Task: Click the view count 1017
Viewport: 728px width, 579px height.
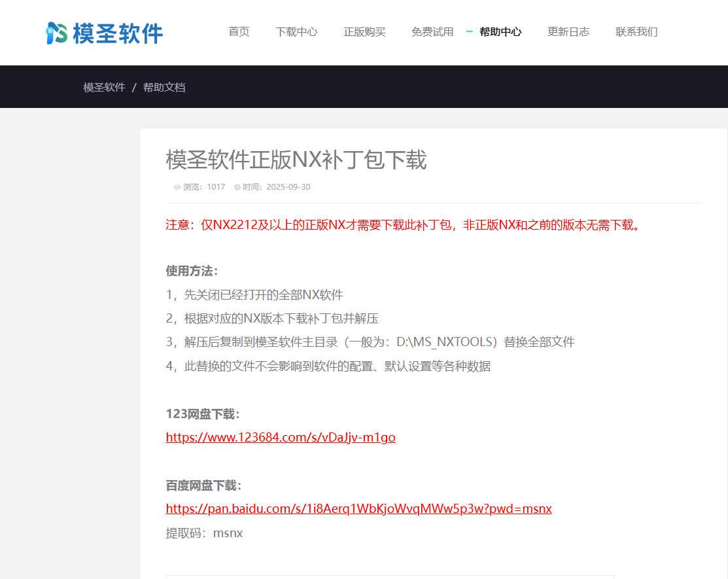Action: tap(216, 187)
